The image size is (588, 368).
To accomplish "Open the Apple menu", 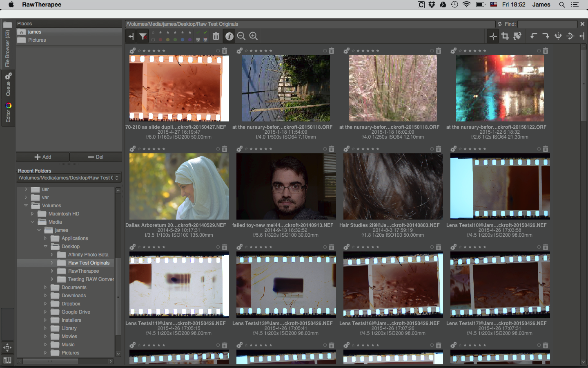I will [11, 4].
